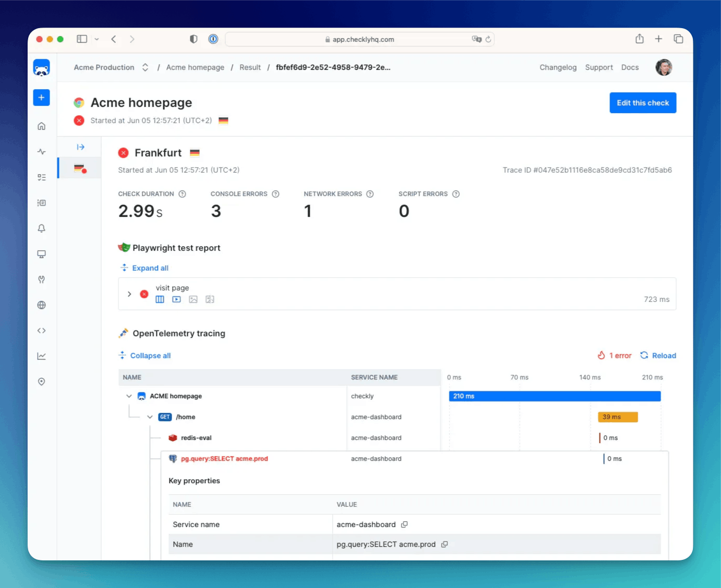Click Collapse all in OpenTelemetry tracing
721x588 pixels.
[145, 356]
